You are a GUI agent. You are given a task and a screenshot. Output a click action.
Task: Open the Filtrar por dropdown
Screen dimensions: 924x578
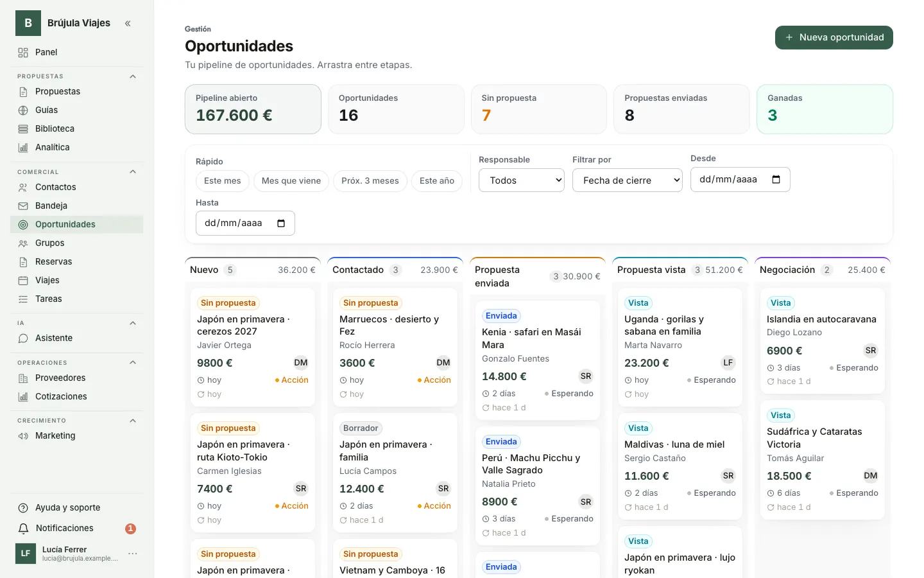pyautogui.click(x=628, y=180)
